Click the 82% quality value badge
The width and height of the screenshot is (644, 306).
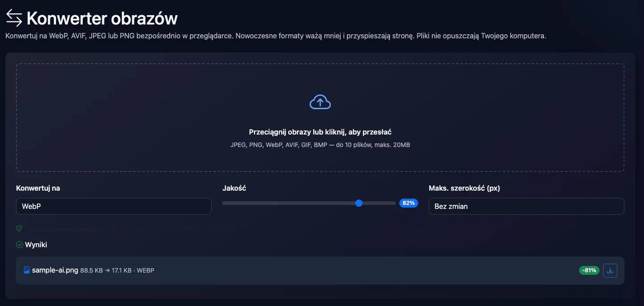coord(409,203)
